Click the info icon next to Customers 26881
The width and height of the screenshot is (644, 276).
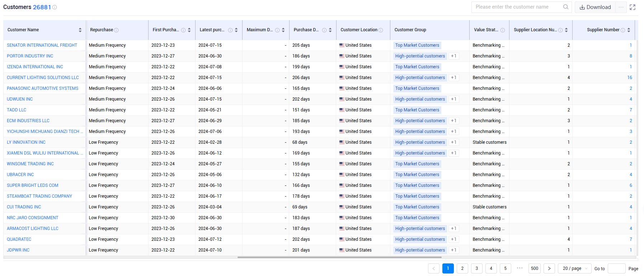[55, 7]
